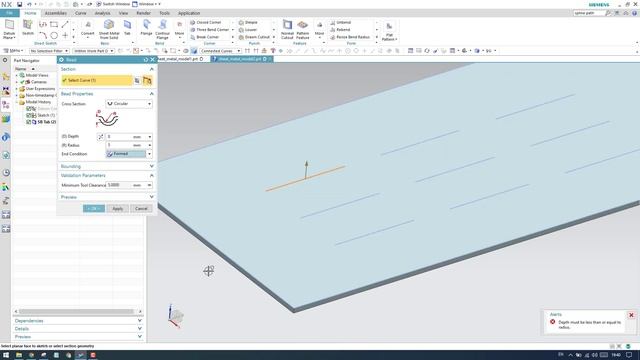Open the End Condition dropdown
Screen dimensions: 640x360
(129, 154)
